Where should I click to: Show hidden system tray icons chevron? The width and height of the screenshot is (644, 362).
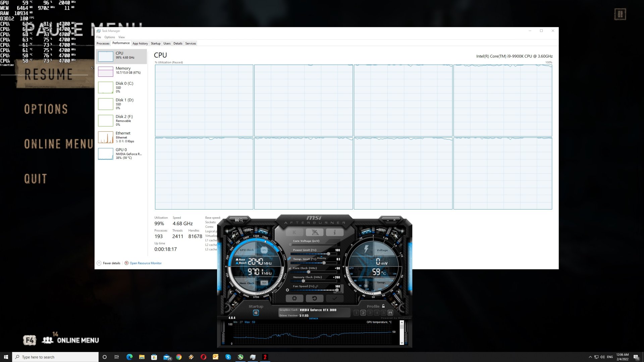click(x=590, y=357)
